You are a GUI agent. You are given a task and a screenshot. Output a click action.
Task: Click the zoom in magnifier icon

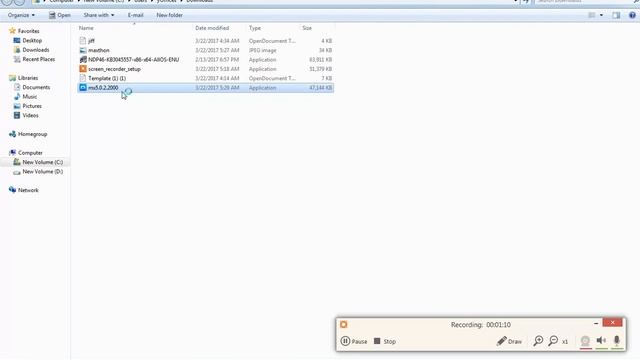click(538, 341)
